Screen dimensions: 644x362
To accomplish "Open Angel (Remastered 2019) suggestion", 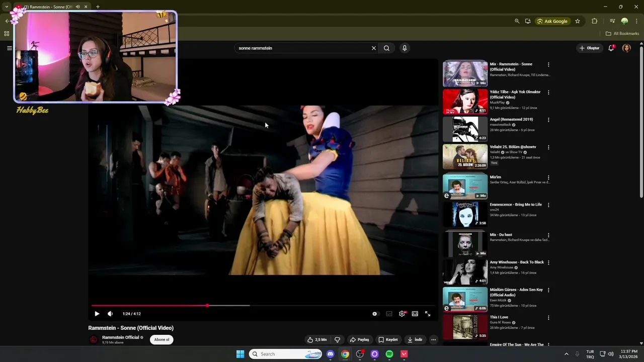I will (511, 119).
